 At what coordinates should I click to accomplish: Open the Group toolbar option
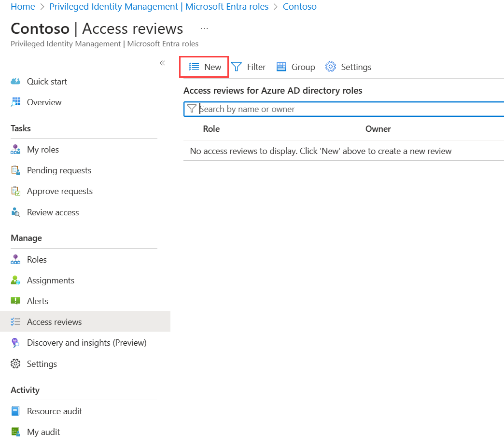coord(295,67)
